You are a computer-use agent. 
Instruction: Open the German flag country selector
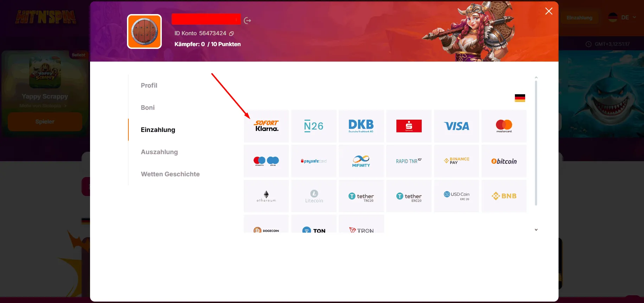click(x=519, y=98)
